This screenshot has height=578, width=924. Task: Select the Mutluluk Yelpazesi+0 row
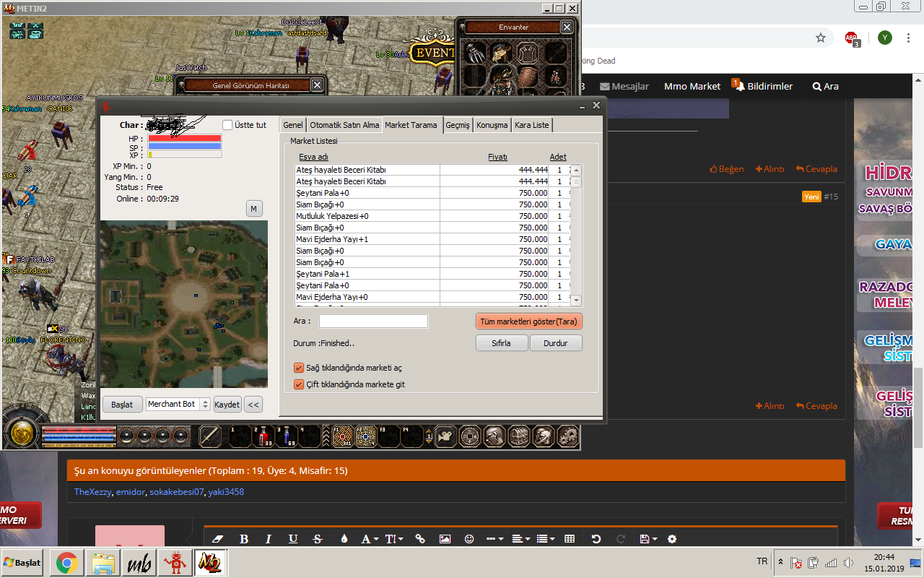point(432,216)
